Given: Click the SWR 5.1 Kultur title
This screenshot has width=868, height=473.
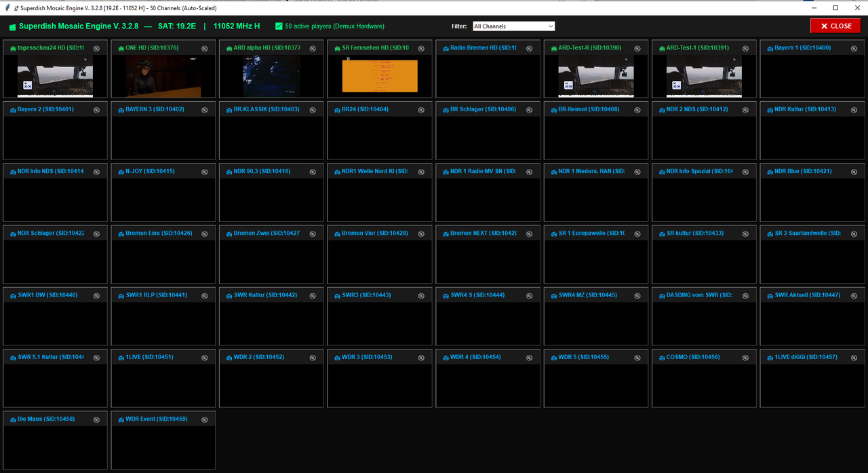Looking at the screenshot, I should (51, 357).
